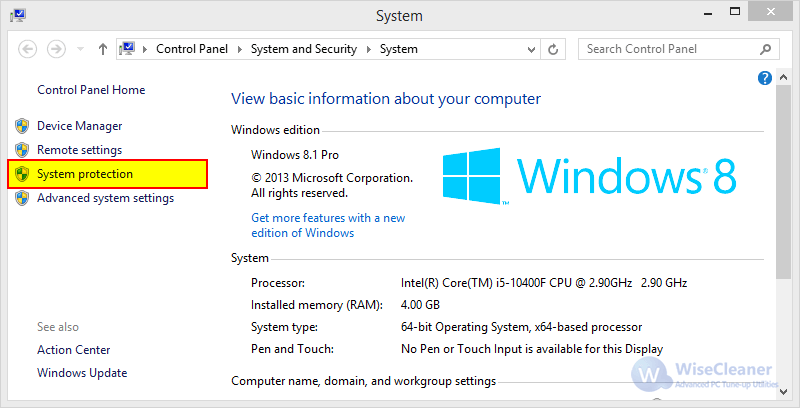Viewport: 800px width, 408px height.
Task: Expand arrow after Control Panel breadcrumb
Action: (x=239, y=49)
